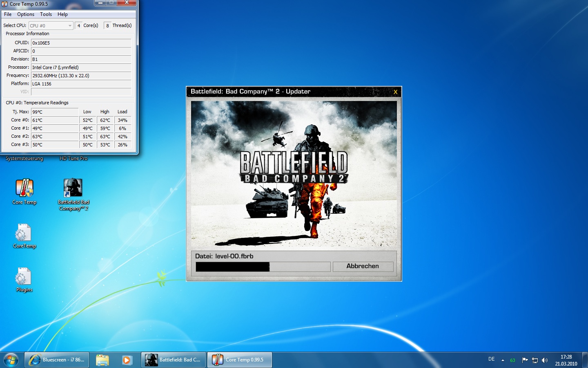Open the Action Center flag icon
This screenshot has height=368, width=588.
525,360
